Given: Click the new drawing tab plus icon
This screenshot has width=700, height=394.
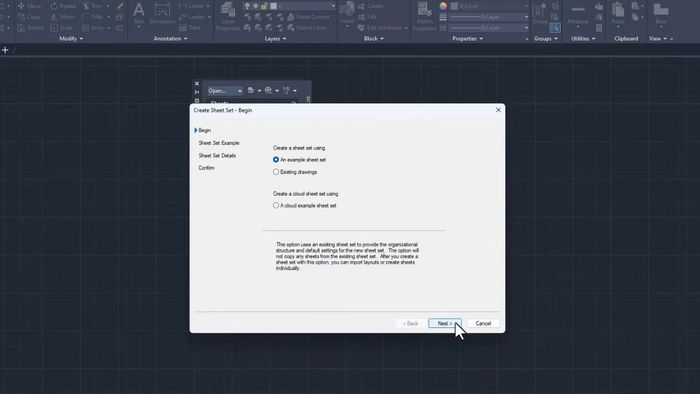Looking at the screenshot, I should click(5, 50).
